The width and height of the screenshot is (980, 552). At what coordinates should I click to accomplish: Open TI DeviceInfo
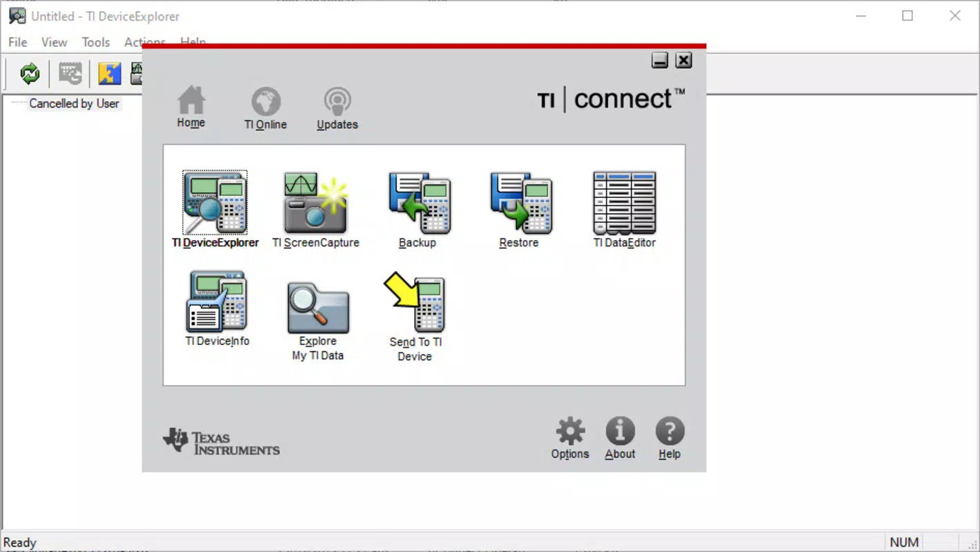point(217,309)
